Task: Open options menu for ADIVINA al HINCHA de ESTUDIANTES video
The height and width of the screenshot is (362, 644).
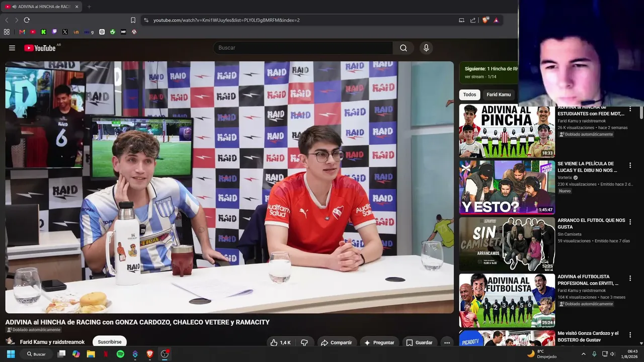Action: [x=630, y=109]
